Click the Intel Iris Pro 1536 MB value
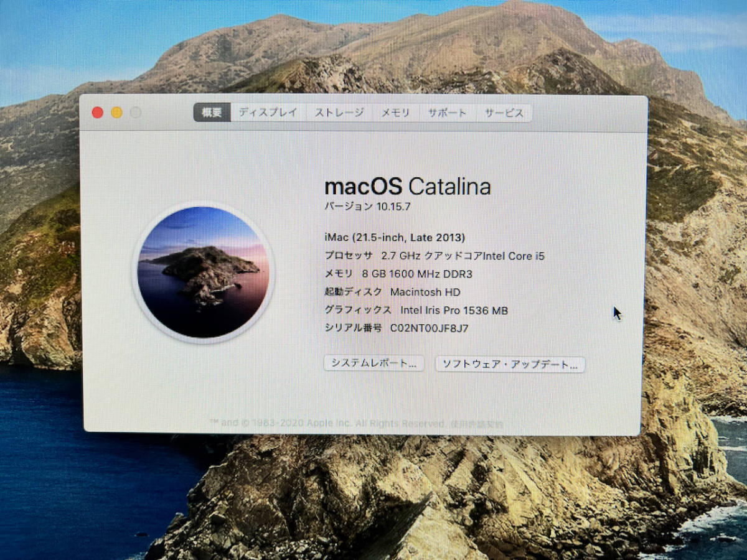The height and width of the screenshot is (560, 747). [x=454, y=310]
